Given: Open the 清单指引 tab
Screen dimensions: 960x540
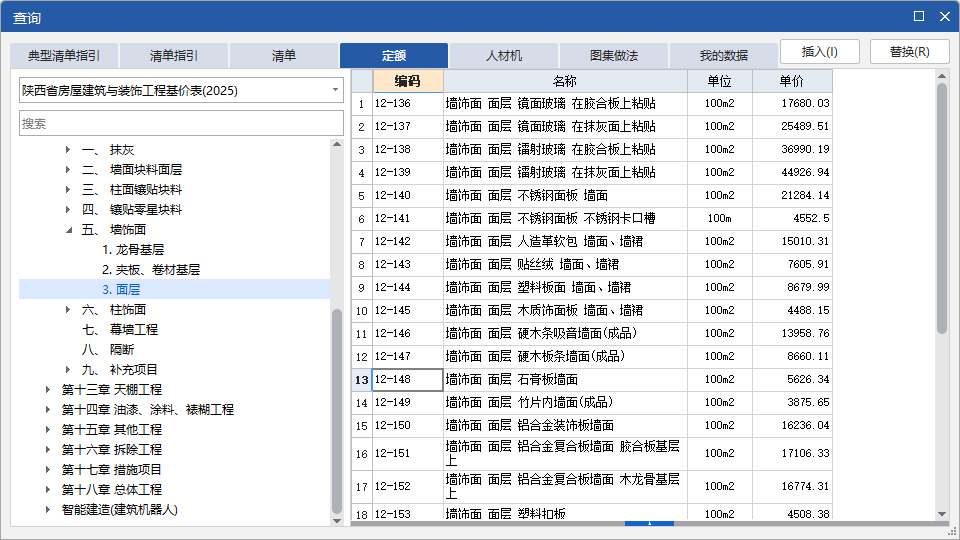Looking at the screenshot, I should [x=174, y=56].
